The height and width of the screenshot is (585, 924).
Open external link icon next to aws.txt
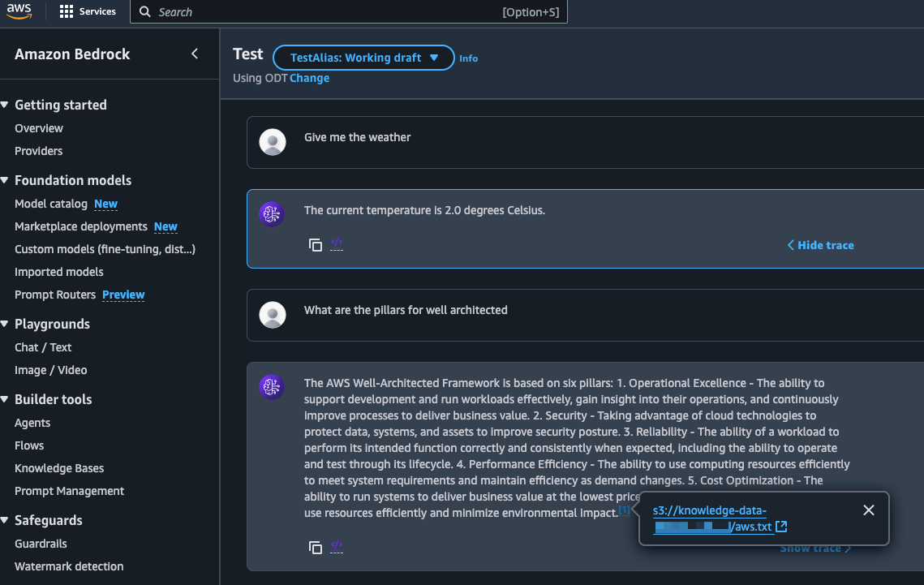tap(781, 526)
